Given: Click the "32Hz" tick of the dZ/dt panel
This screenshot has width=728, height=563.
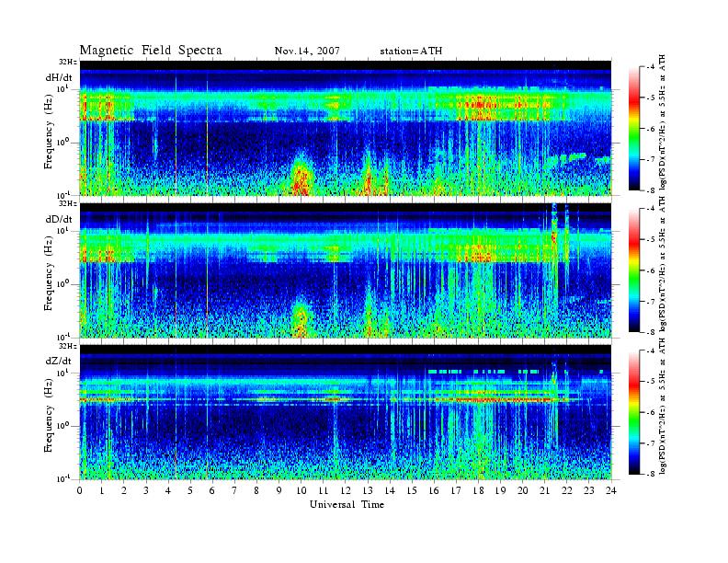Looking at the screenshot, I should point(68,346).
